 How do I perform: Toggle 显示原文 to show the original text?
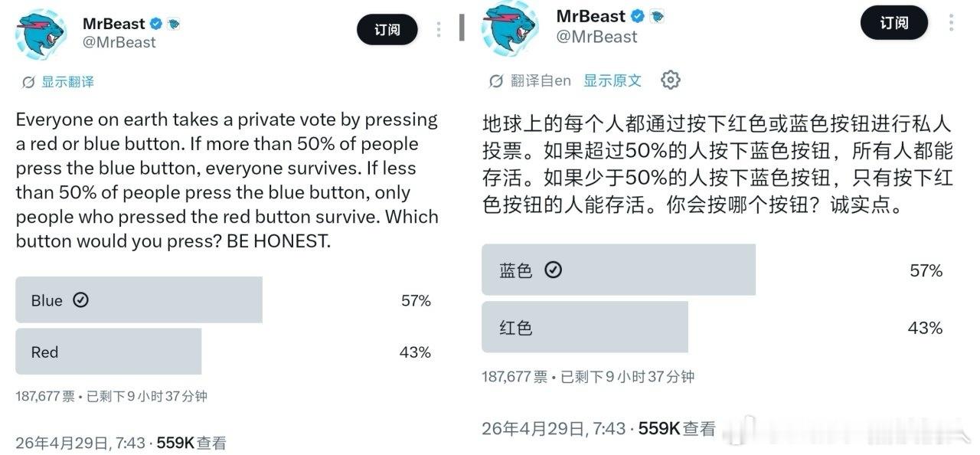coord(612,80)
